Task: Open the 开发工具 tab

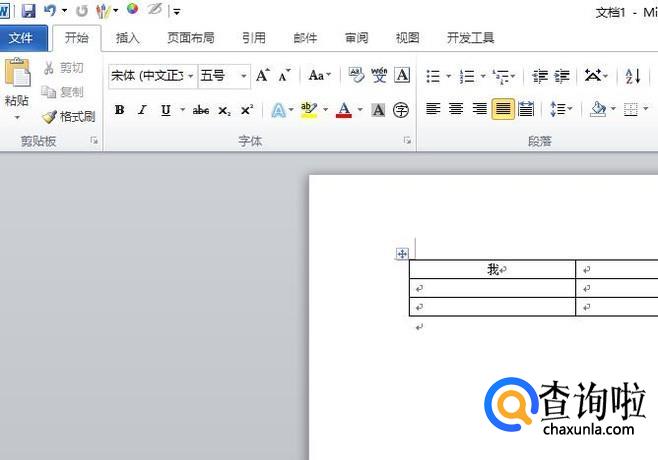Action: coord(470,38)
